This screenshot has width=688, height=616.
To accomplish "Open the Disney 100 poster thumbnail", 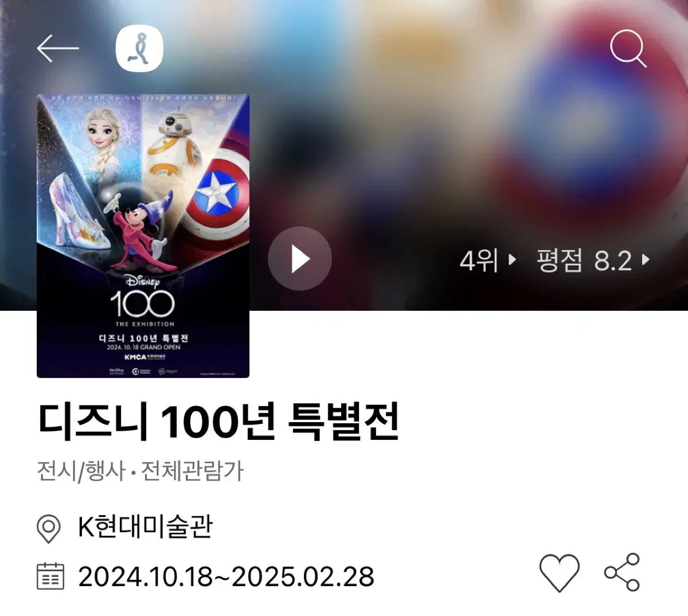I will 143,236.
